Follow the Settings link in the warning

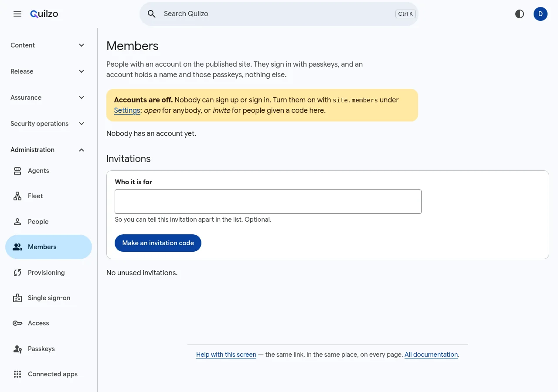coord(127,111)
